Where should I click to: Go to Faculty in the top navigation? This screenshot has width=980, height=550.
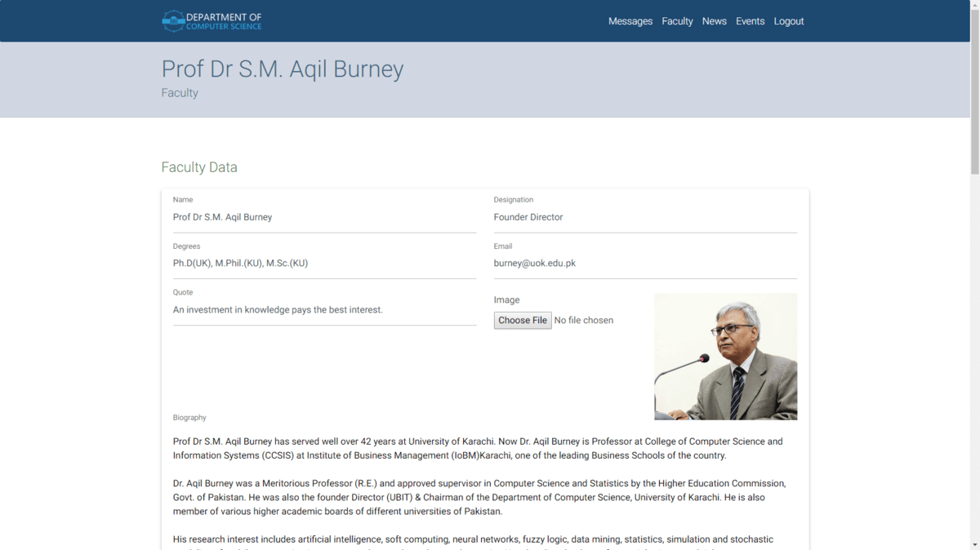(x=677, y=21)
